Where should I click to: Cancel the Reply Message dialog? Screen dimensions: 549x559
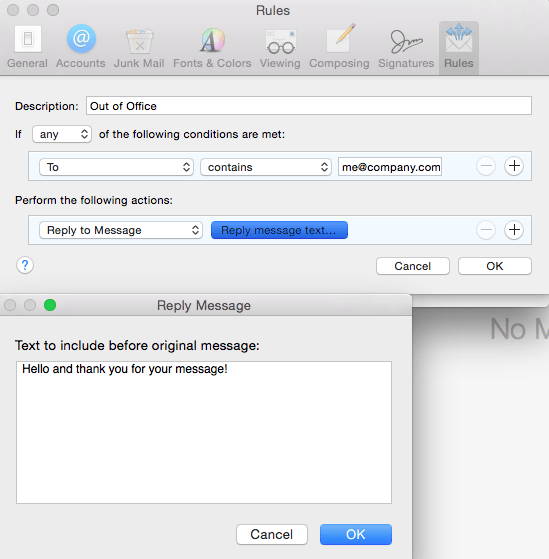click(272, 534)
